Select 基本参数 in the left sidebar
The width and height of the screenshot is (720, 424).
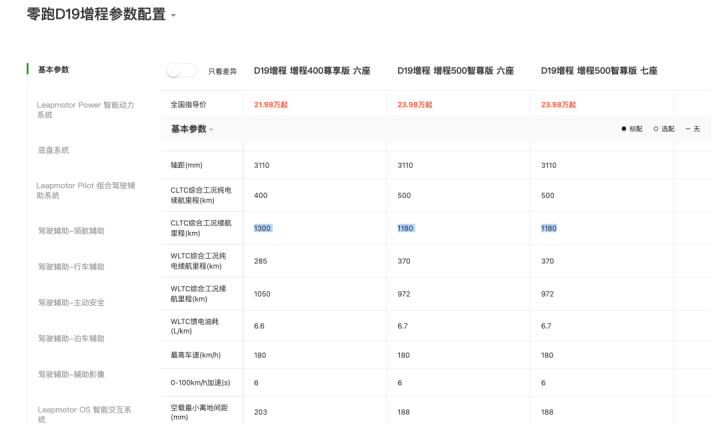tap(53, 69)
